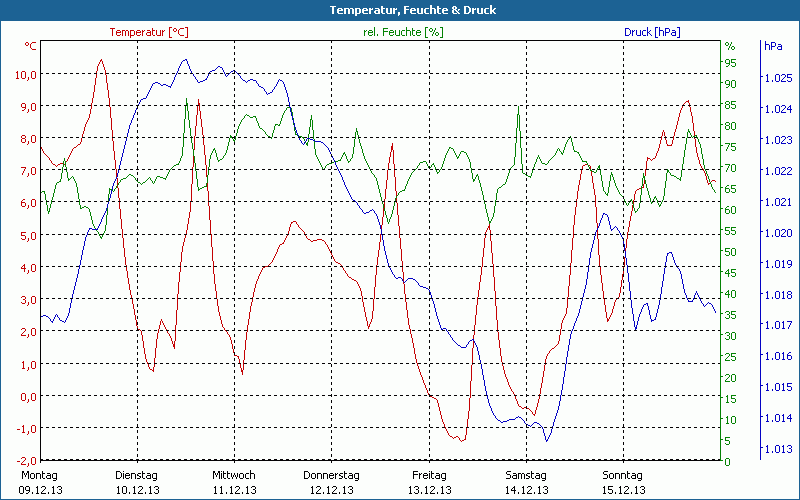Click the '95' humidity axis value
800x500 pixels.
tap(731, 63)
